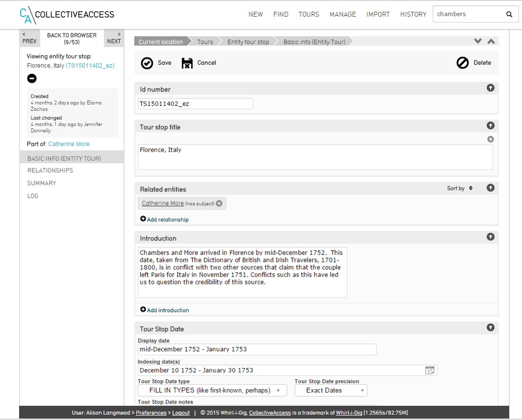522x420 pixels.
Task: Click the search magnifier icon
Action: [x=509, y=14]
